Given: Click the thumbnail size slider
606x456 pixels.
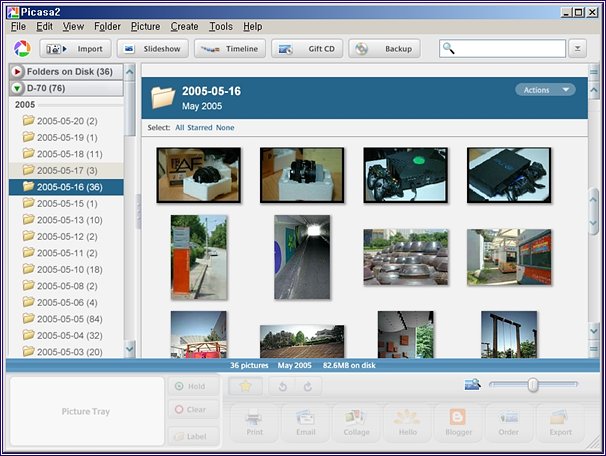Looking at the screenshot, I should (533, 385).
